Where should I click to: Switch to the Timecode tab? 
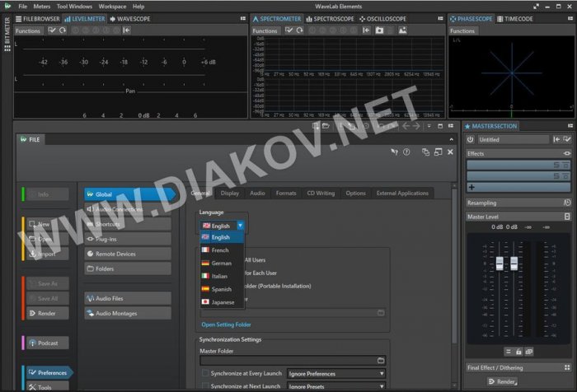[515, 19]
